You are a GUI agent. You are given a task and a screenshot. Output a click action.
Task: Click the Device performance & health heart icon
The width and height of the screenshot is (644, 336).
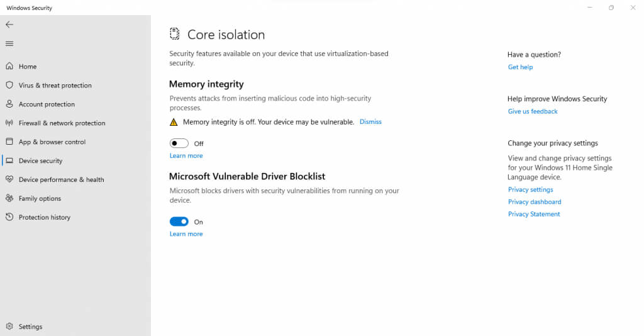(x=9, y=179)
